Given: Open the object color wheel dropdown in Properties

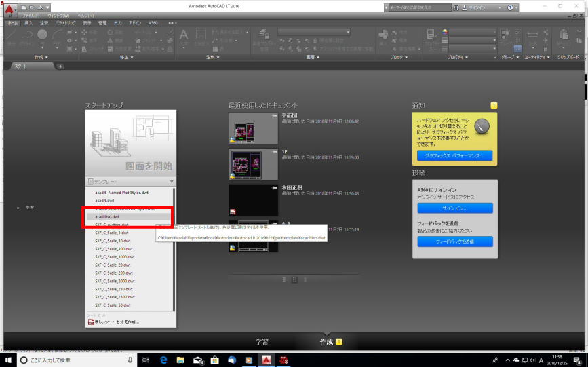Looking at the screenshot, I should pos(445,32).
